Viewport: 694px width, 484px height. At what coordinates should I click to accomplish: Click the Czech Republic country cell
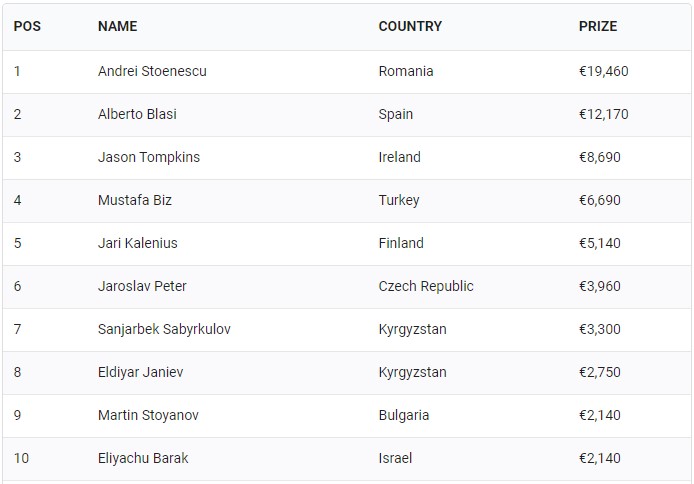426,287
